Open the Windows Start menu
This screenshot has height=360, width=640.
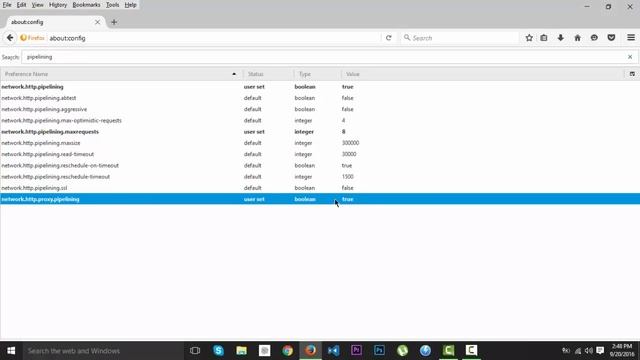pyautogui.click(x=11, y=351)
